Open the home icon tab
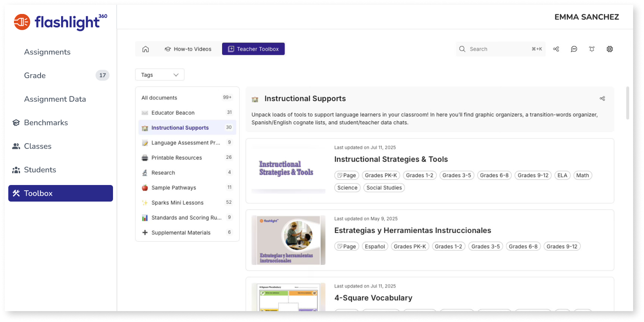Viewport: 644px width, 322px height. pos(146,49)
